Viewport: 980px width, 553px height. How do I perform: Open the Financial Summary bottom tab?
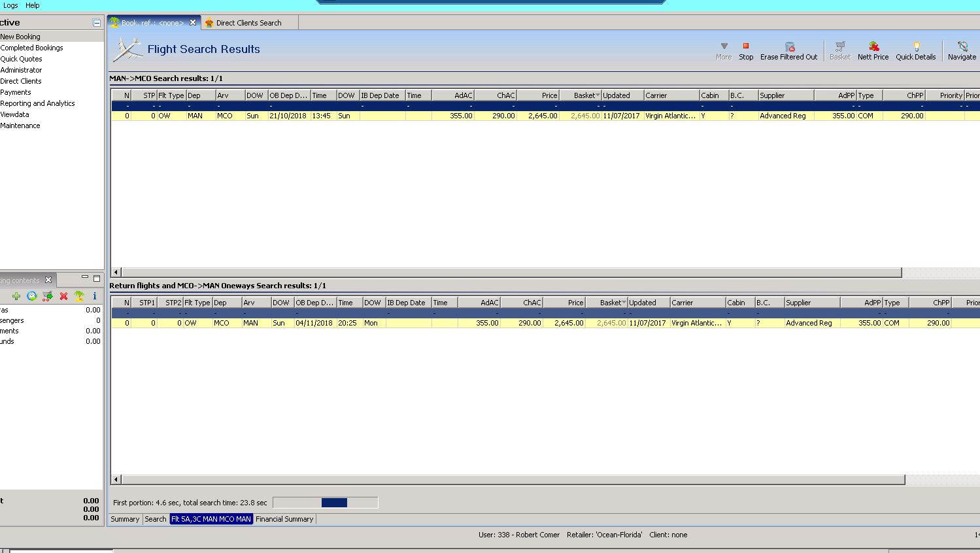[x=284, y=519]
